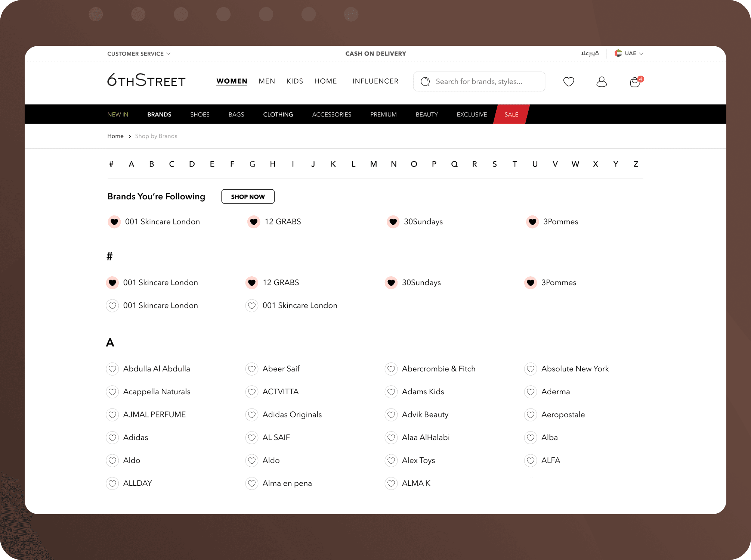Follow Abercrombie & Fitch with heart icon
The image size is (751, 560).
coord(391,369)
